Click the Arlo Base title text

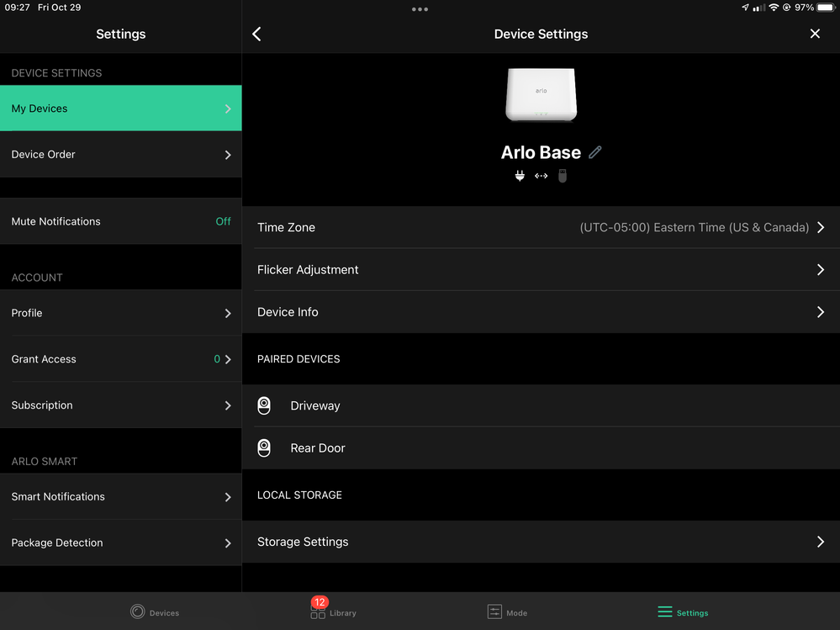tap(541, 153)
